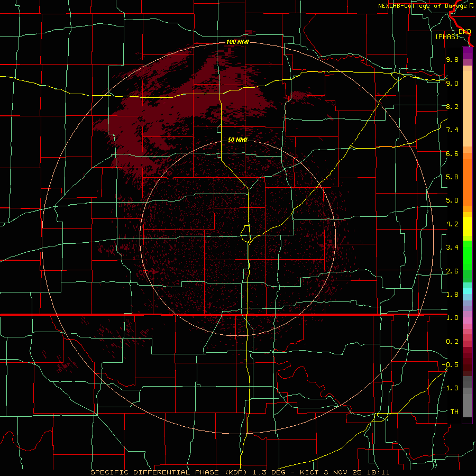Click the -0.5 legend scale value
Image resolution: width=476 pixels, height=476 pixels.
point(450,365)
